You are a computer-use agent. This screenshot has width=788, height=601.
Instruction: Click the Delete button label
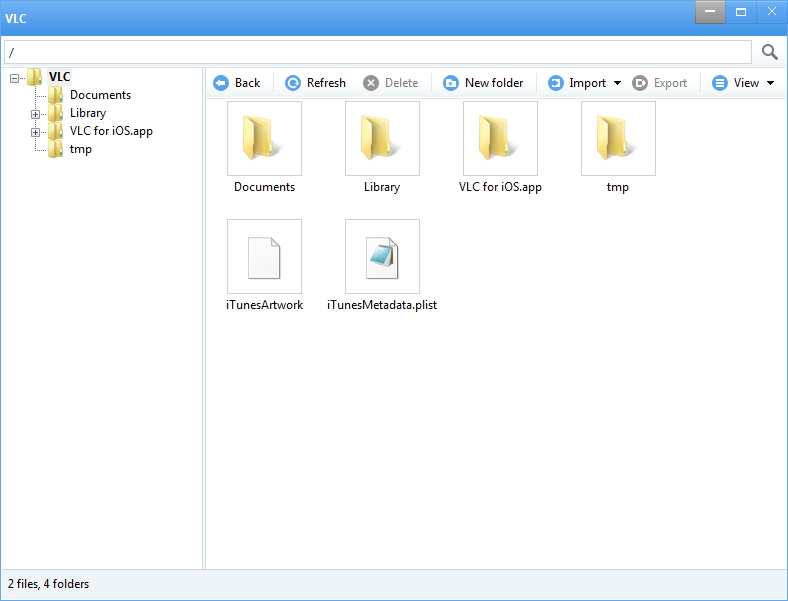pos(402,83)
